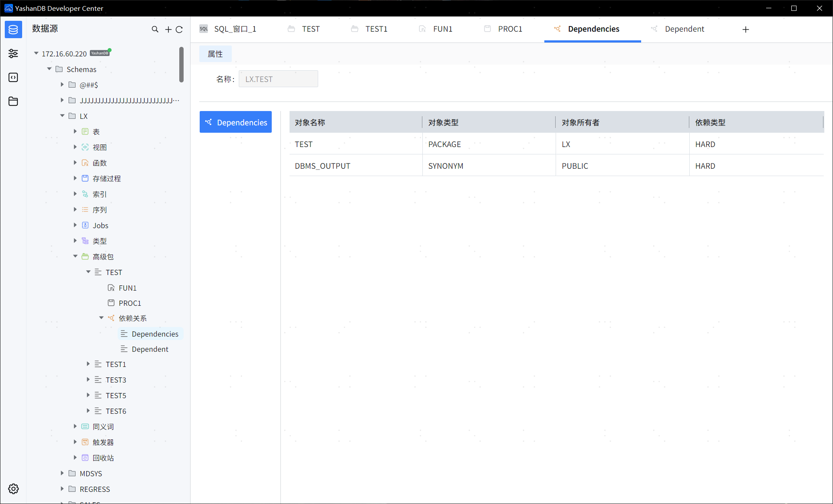Click the blue Dependencies button
This screenshot has height=504, width=833.
pyautogui.click(x=236, y=122)
